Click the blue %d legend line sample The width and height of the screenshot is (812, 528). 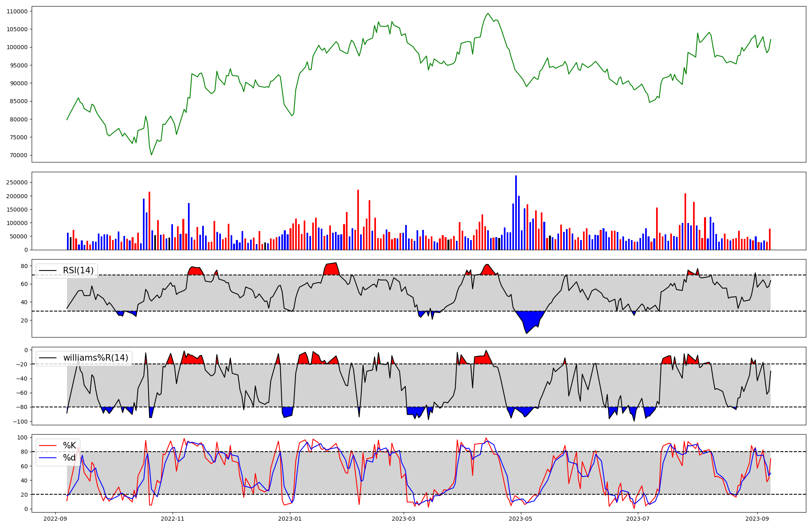pos(47,458)
